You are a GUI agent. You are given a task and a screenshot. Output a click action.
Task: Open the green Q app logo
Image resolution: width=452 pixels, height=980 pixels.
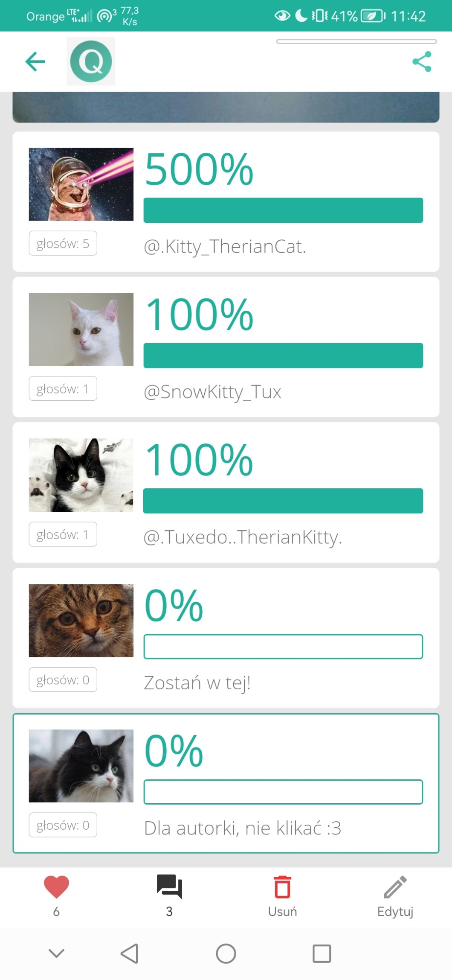pos(91,61)
